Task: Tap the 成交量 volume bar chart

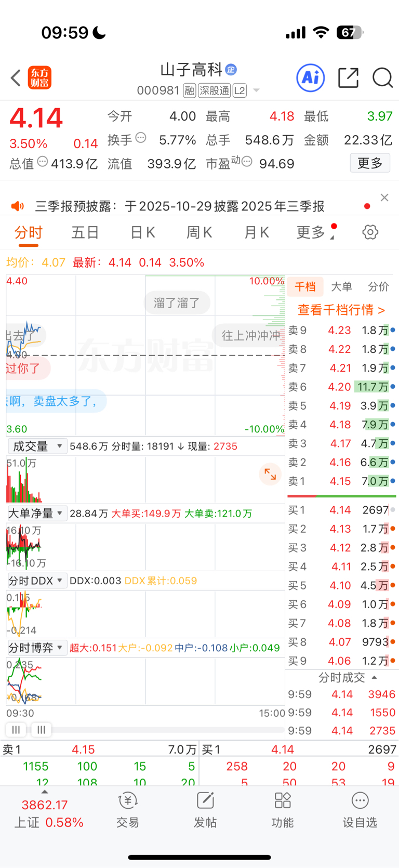Action: (x=145, y=479)
